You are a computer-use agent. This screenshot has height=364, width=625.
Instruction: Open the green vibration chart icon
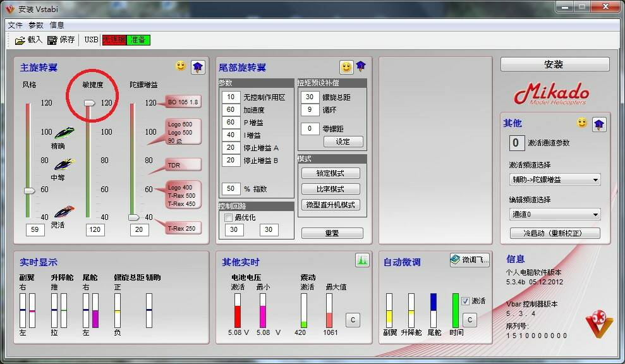(x=362, y=260)
